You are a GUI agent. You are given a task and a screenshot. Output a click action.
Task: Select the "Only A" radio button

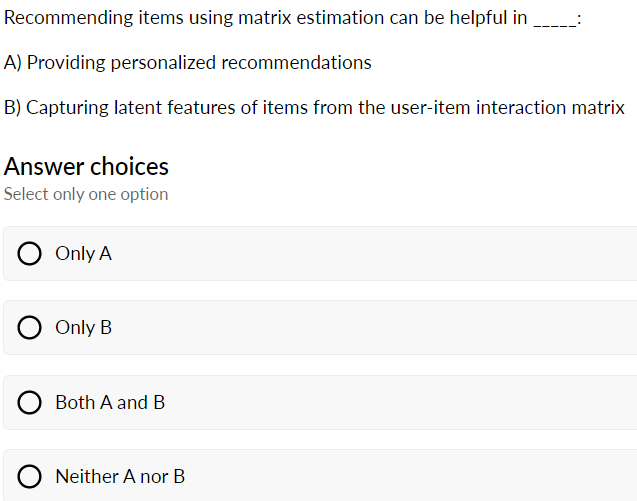coord(29,254)
